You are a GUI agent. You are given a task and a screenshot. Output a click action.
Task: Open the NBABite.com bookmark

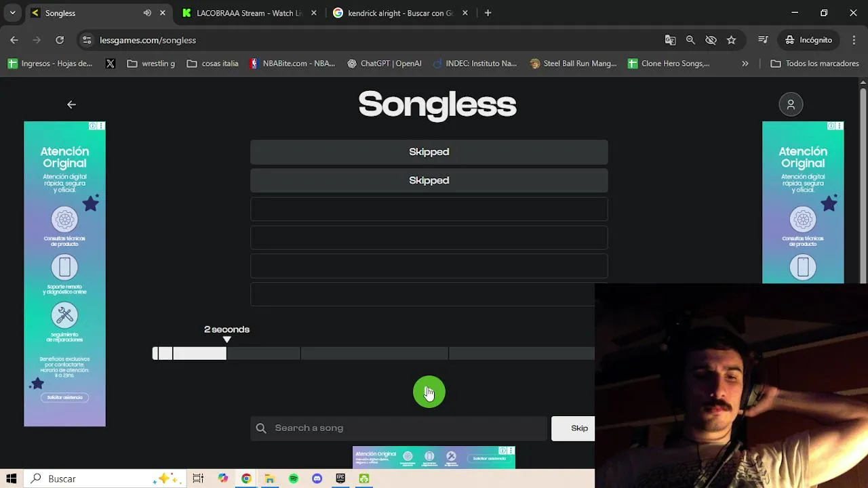292,64
